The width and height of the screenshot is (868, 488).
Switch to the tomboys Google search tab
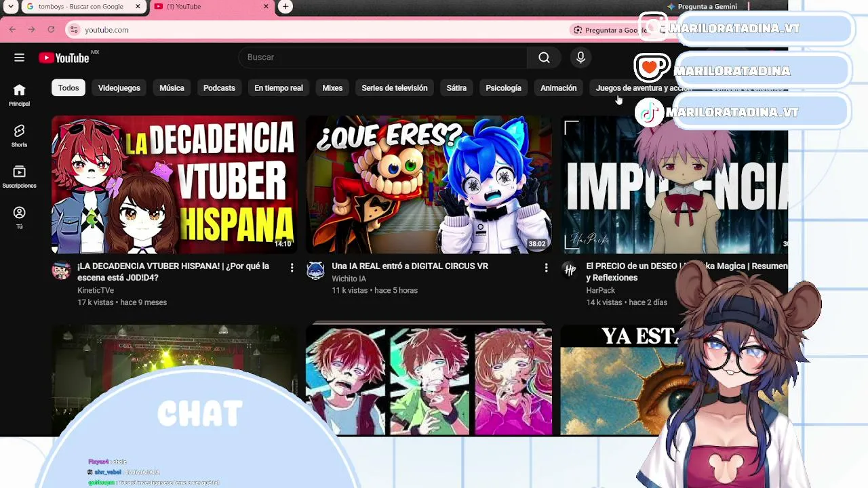pyautogui.click(x=84, y=7)
